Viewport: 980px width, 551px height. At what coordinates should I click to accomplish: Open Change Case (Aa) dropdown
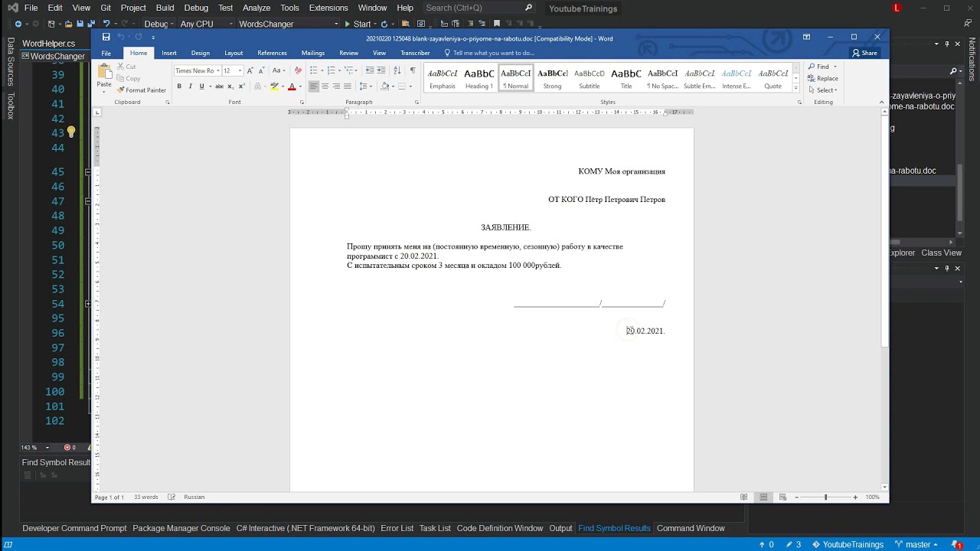279,70
